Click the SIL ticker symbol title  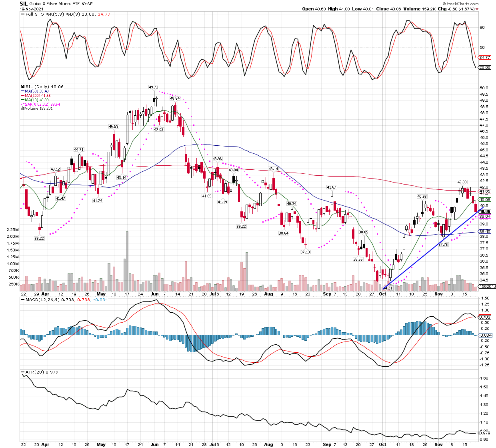pyautogui.click(x=24, y=3)
